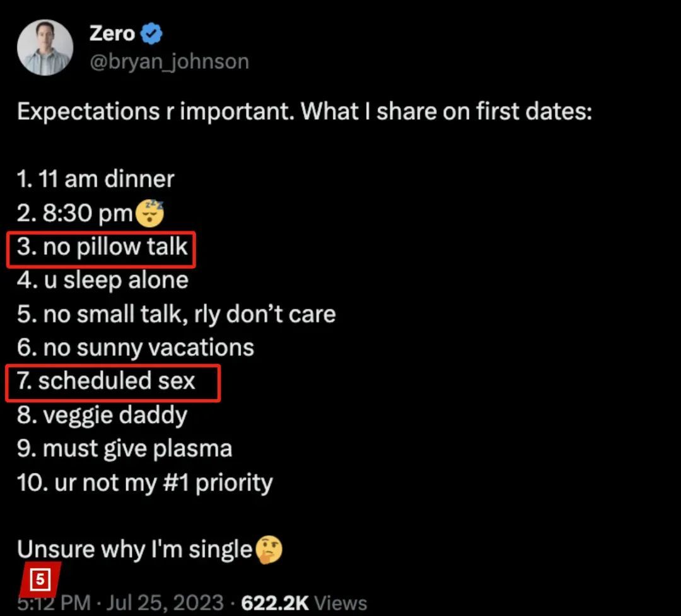Click the red number 5 badge
Viewport: 681px width, 616px height.
(40, 579)
